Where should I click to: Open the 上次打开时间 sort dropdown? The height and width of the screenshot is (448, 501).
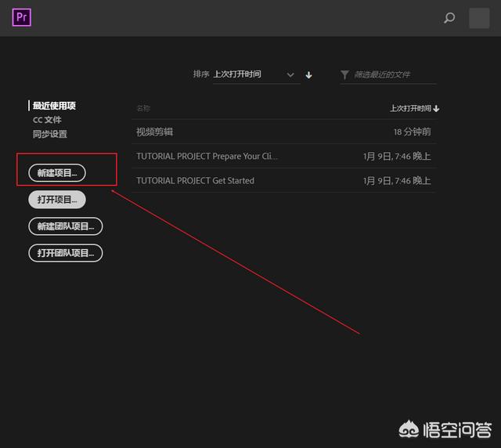257,75
